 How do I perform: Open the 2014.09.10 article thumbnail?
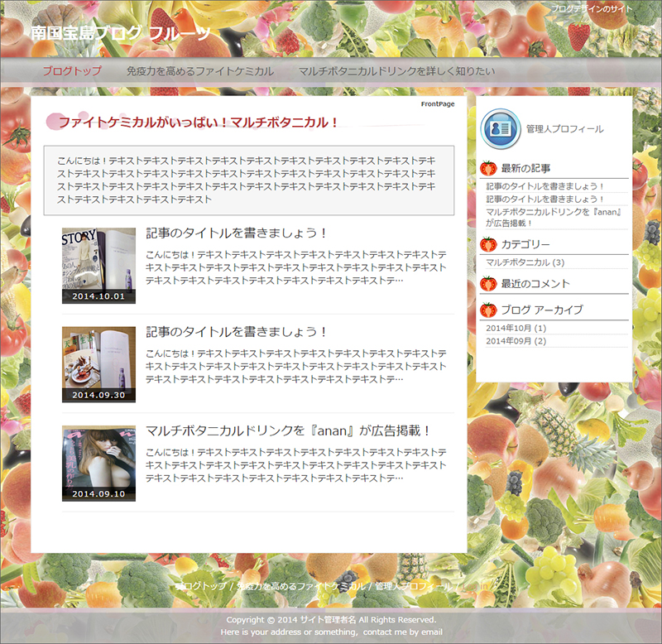click(98, 464)
